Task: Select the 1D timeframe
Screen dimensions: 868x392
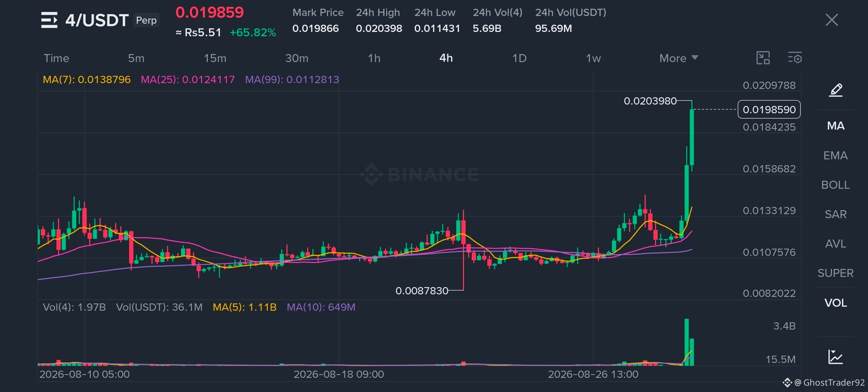Action: [x=519, y=58]
